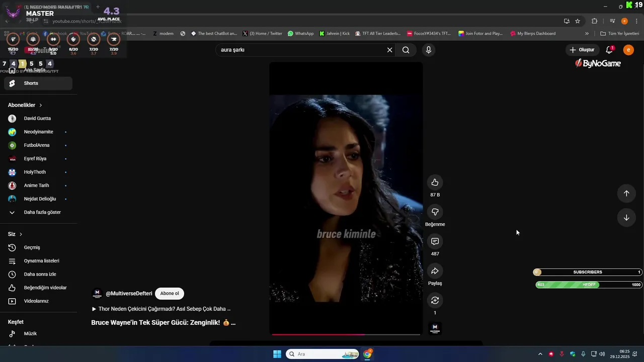644x362 pixels.
Task: Open the taskbar volume control
Action: coord(602,354)
